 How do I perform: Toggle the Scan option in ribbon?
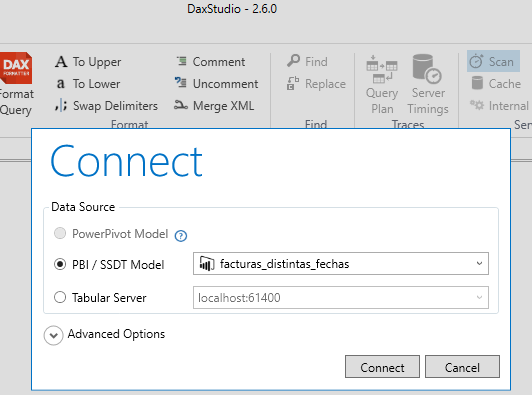(x=493, y=61)
